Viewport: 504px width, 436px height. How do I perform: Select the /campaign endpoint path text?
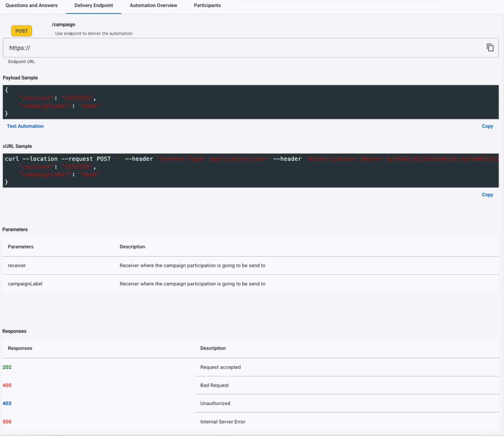pos(63,25)
